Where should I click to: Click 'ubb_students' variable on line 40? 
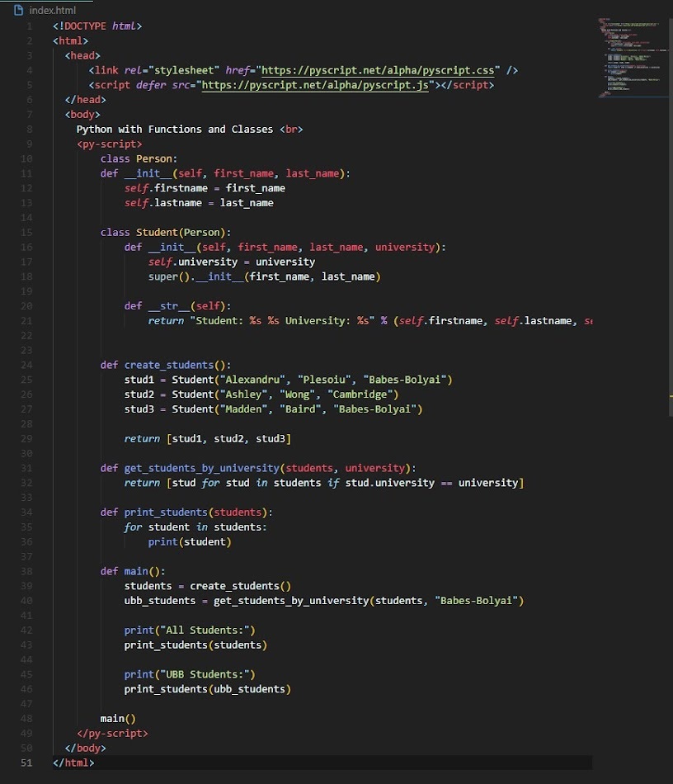point(160,601)
